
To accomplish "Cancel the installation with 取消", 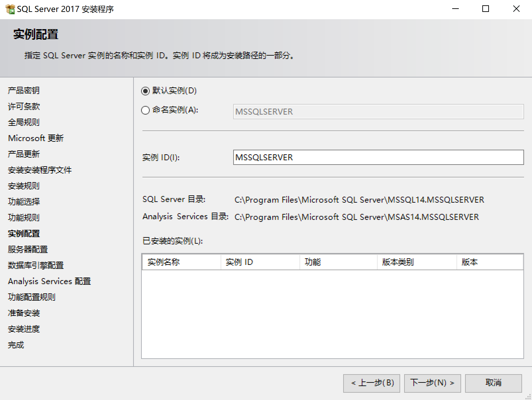I will click(493, 383).
